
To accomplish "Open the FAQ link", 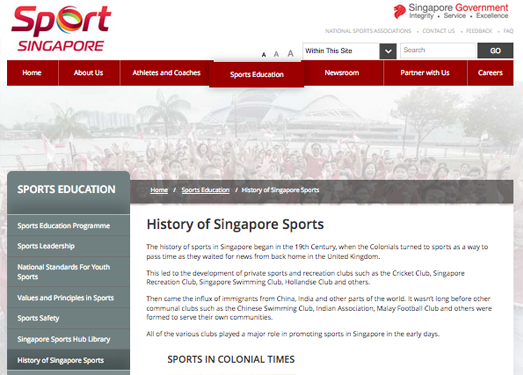I will 508,31.
